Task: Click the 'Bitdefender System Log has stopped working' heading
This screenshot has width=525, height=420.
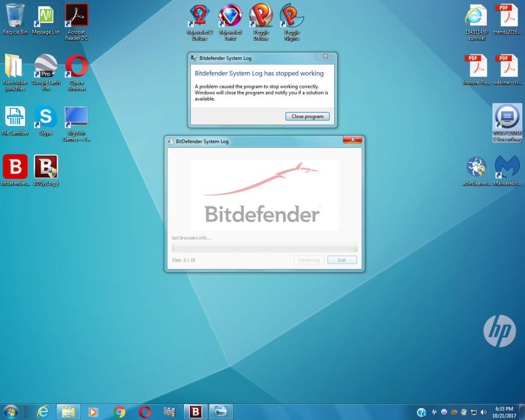Action: click(x=259, y=73)
